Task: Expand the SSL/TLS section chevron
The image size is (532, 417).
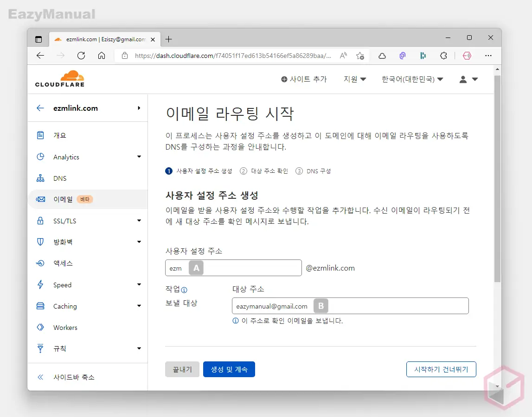Action: (x=139, y=221)
